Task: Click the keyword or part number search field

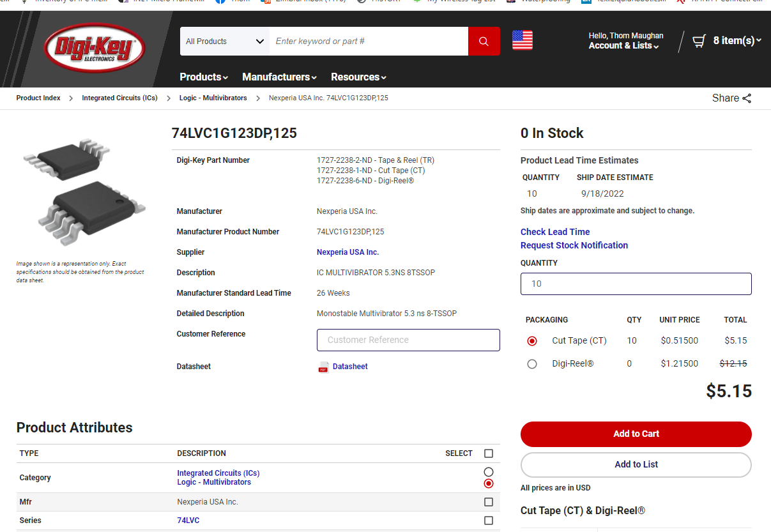Action: coord(369,42)
